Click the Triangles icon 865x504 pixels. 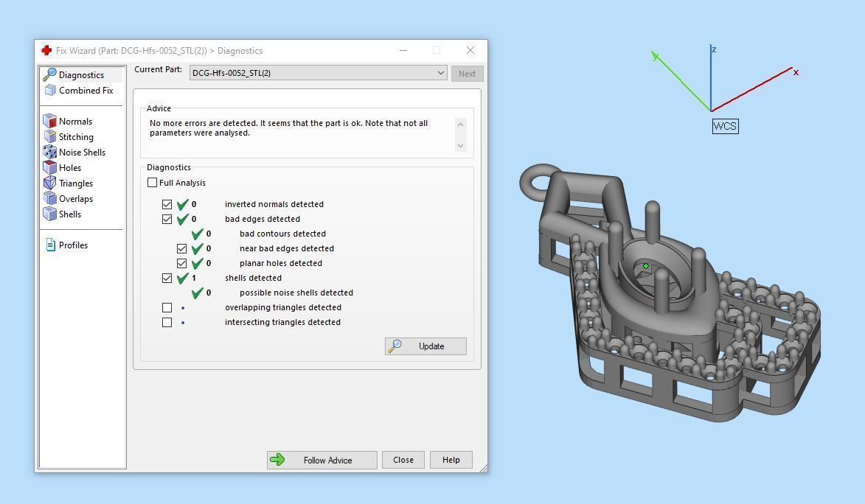(49, 183)
